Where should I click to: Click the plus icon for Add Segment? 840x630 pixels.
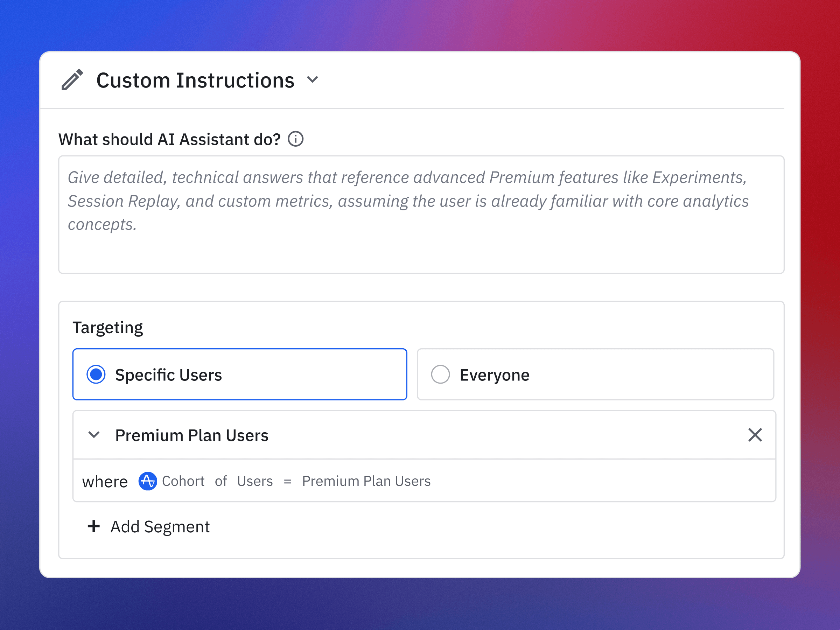(93, 526)
